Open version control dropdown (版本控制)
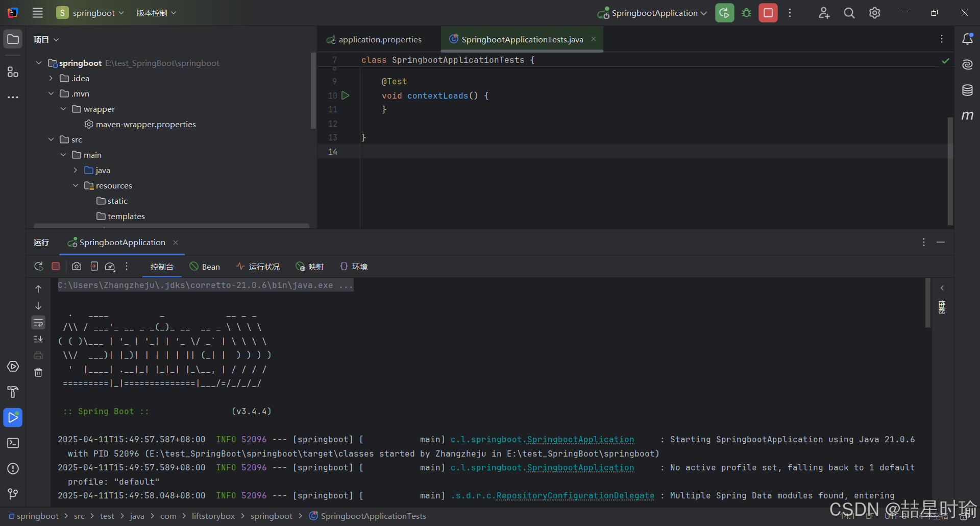The height and width of the screenshot is (526, 980). 156,13
